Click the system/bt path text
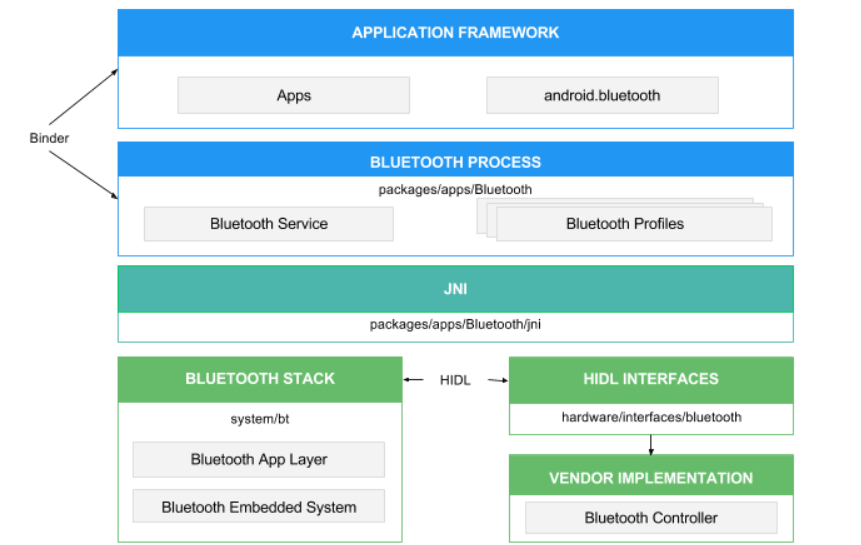This screenshot has height=545, width=861. click(x=260, y=419)
